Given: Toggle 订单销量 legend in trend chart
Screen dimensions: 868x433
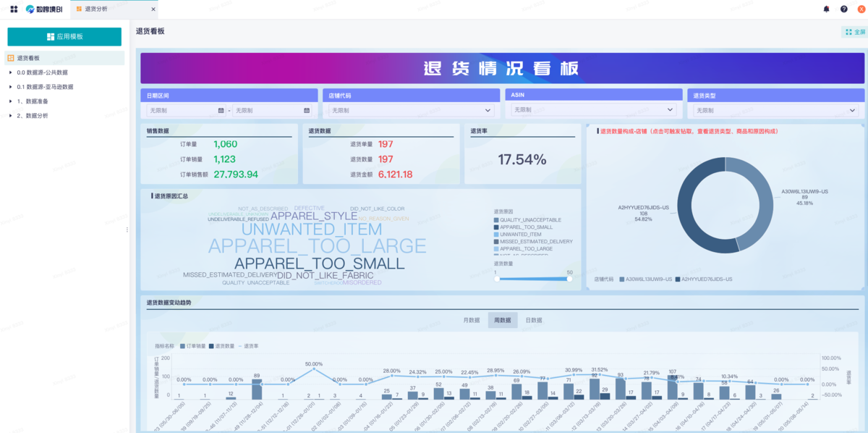Looking at the screenshot, I should pyautogui.click(x=192, y=346).
